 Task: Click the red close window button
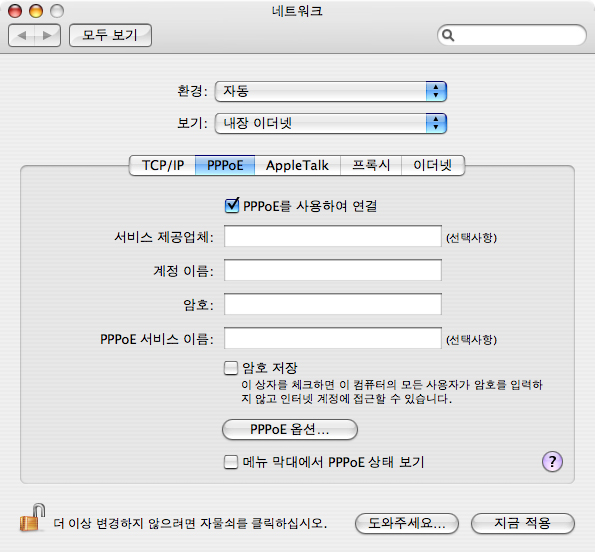tap(15, 11)
